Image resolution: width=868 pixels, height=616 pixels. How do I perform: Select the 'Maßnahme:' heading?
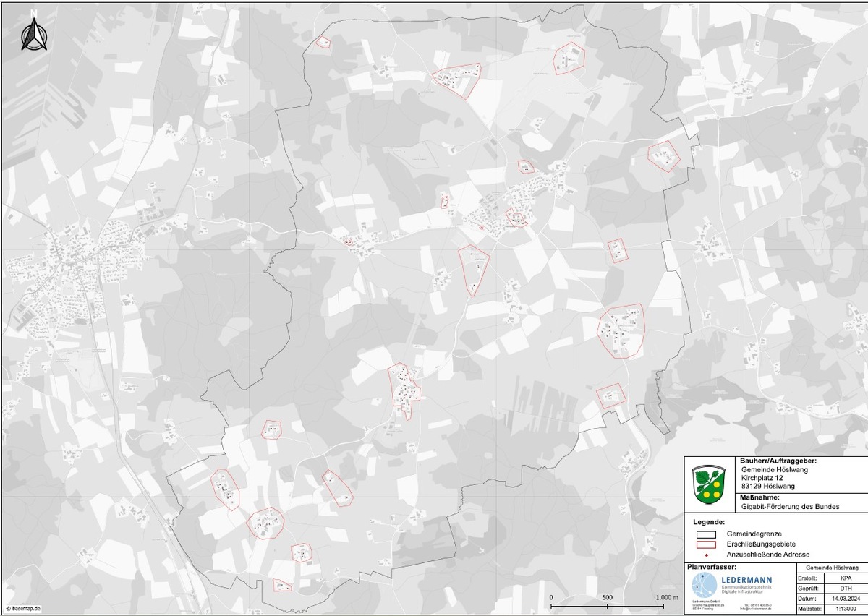759,497
